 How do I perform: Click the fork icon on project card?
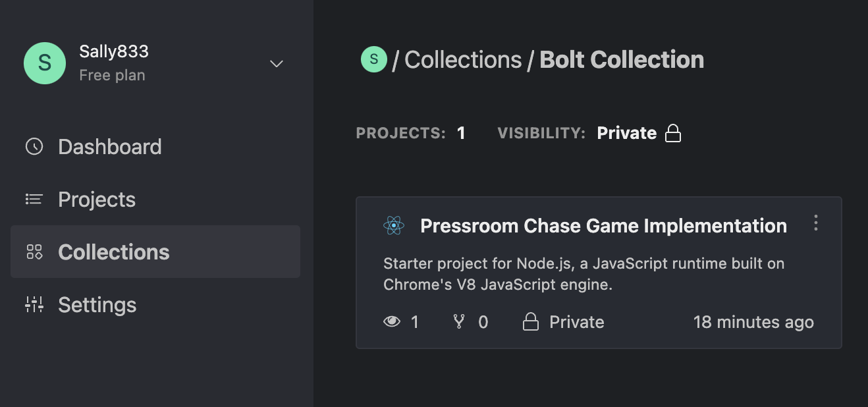click(459, 321)
